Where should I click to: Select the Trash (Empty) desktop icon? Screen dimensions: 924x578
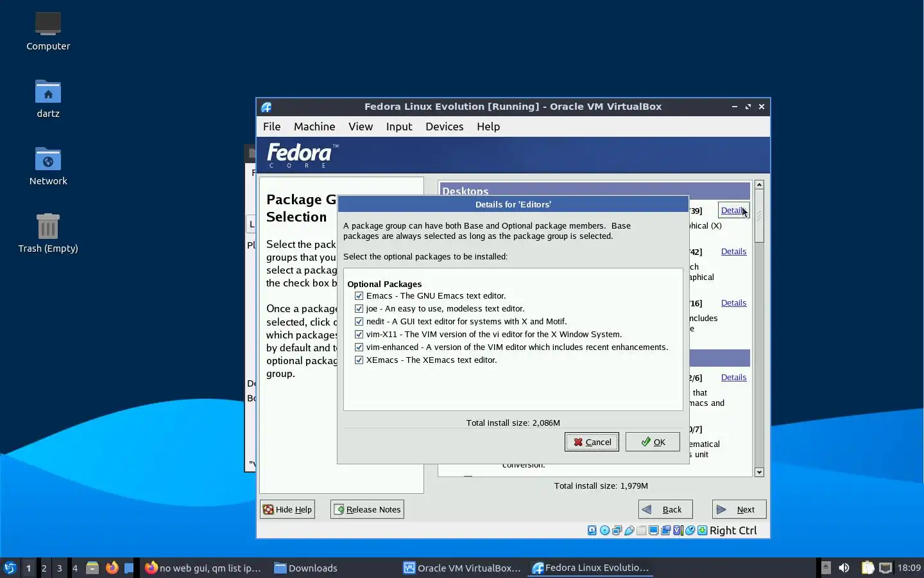click(x=48, y=233)
